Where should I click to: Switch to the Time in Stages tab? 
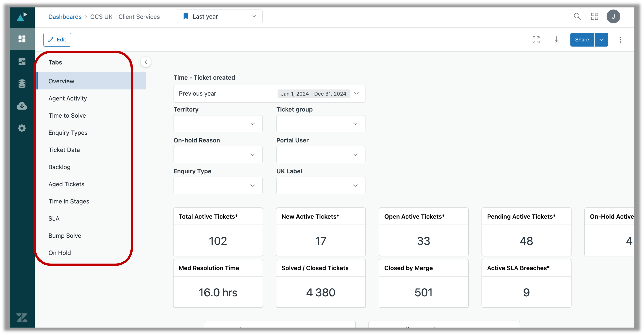point(91,201)
